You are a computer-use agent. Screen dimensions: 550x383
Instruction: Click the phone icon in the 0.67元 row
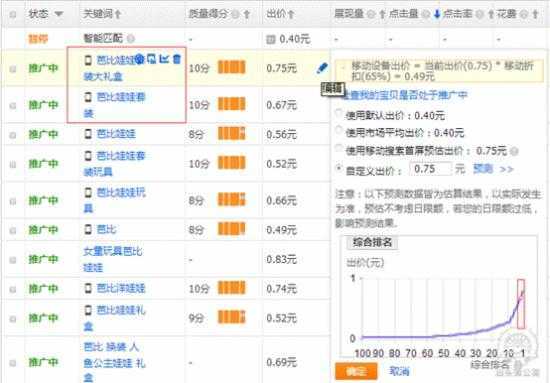[x=88, y=97]
